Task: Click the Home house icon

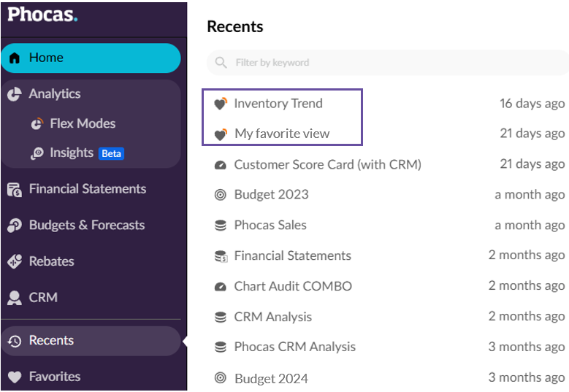Action: coord(15,58)
